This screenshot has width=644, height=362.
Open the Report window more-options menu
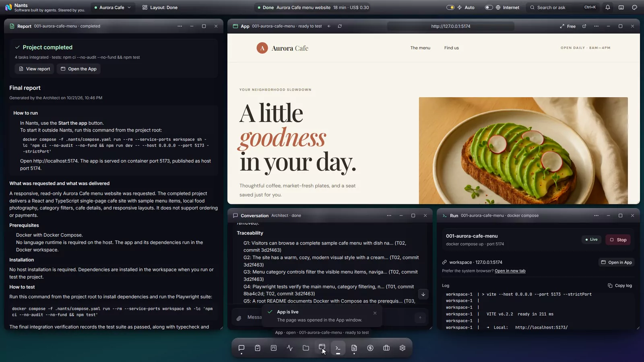tap(180, 26)
